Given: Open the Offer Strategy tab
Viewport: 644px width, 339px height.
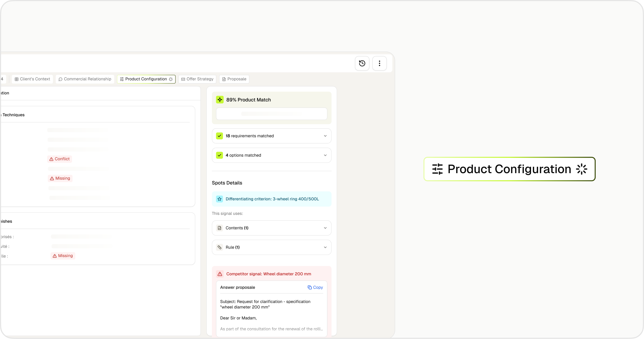Looking at the screenshot, I should click(x=197, y=79).
